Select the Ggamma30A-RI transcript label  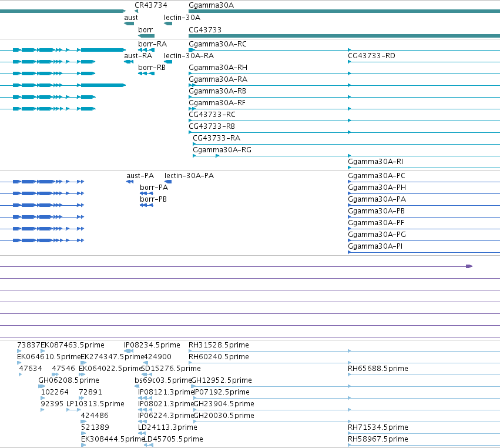(375, 162)
